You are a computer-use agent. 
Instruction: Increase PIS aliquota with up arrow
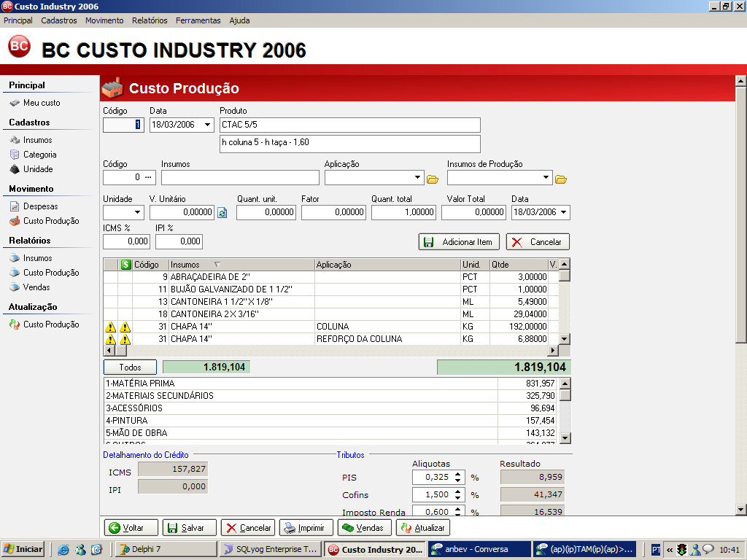(x=458, y=474)
